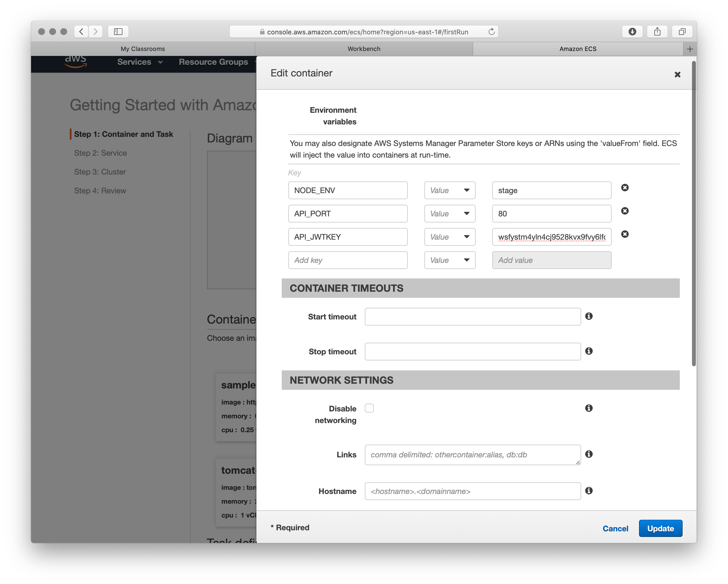Select Step 2: Service
The image size is (728, 584).
100,153
